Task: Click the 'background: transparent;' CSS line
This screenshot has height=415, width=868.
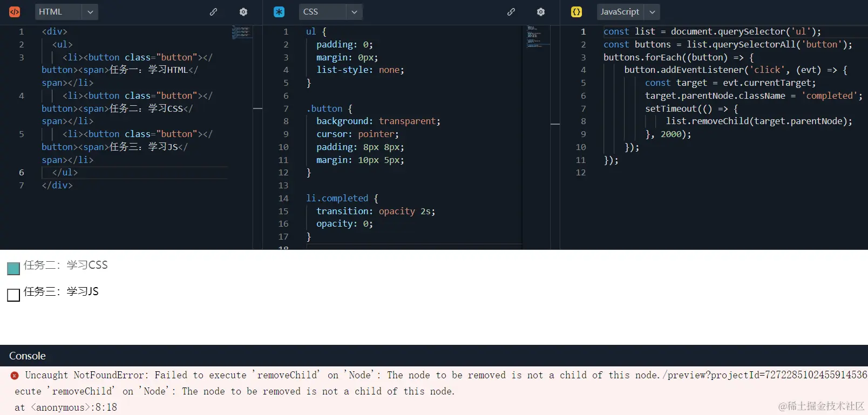Action: 378,121
